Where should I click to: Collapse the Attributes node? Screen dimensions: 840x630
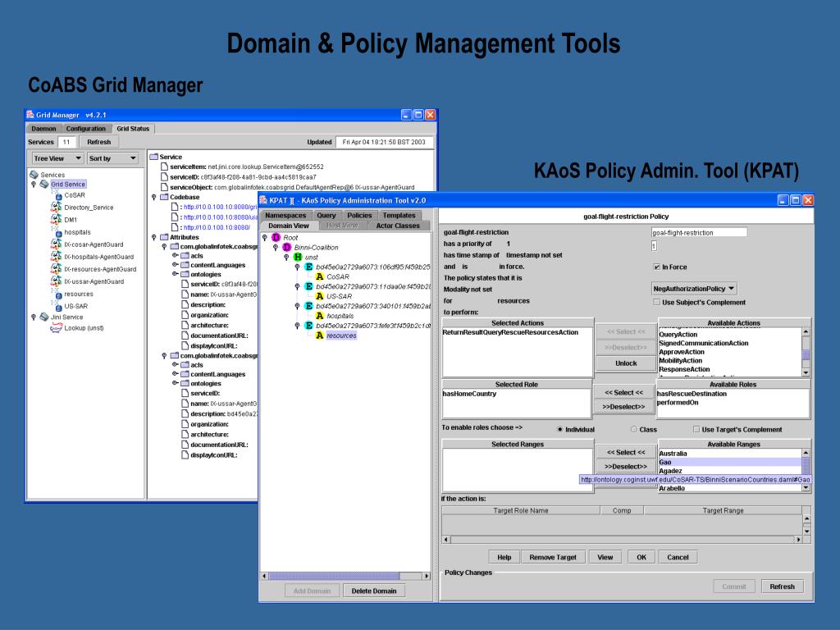point(153,237)
